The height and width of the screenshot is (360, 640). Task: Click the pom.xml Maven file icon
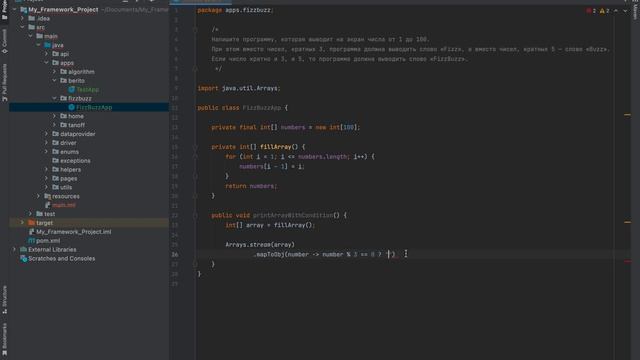point(31,241)
